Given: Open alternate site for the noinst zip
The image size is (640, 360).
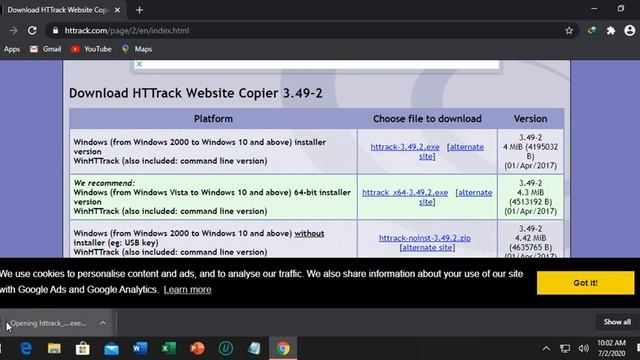Looking at the screenshot, I should pyautogui.click(x=427, y=247).
